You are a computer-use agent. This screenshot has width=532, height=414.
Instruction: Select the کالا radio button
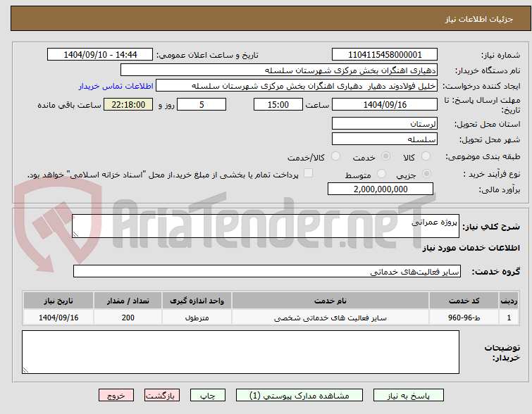[x=426, y=156]
